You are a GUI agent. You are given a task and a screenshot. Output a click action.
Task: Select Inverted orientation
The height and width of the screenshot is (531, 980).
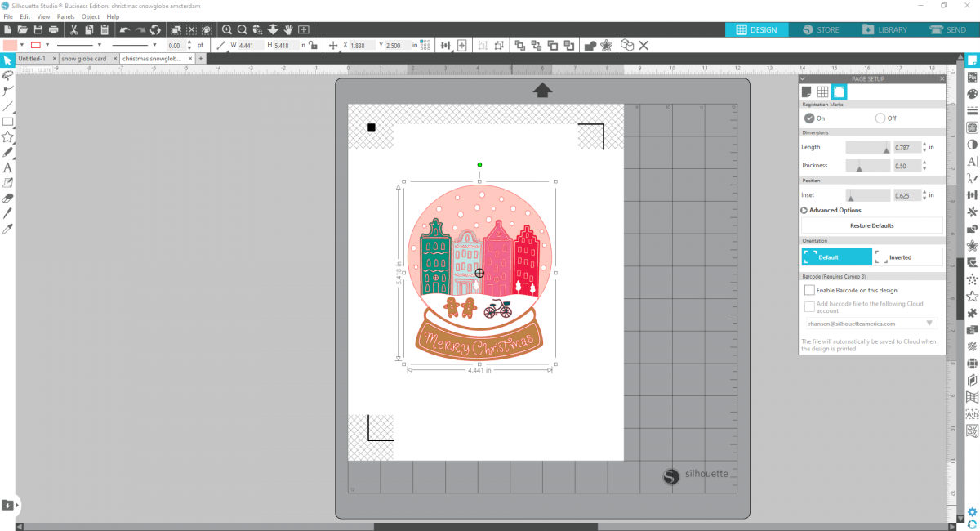click(906, 257)
